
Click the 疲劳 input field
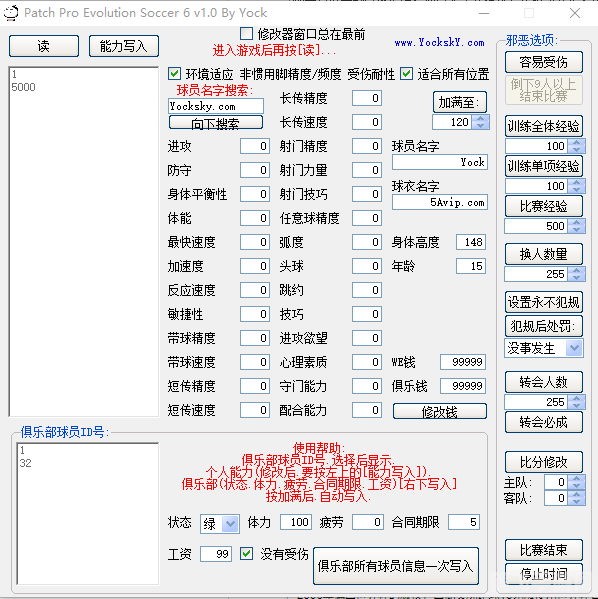368,522
